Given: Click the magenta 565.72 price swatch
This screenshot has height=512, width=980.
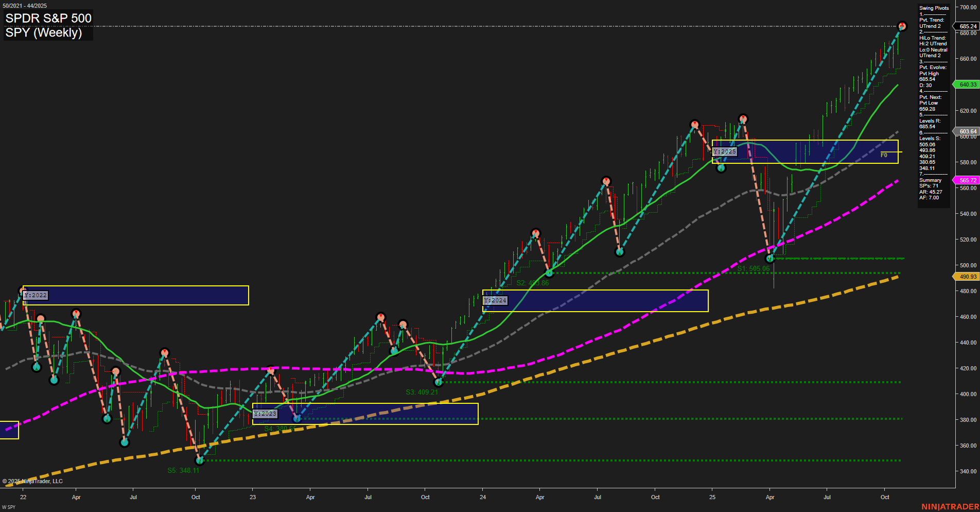Looking at the screenshot, I should (x=967, y=180).
